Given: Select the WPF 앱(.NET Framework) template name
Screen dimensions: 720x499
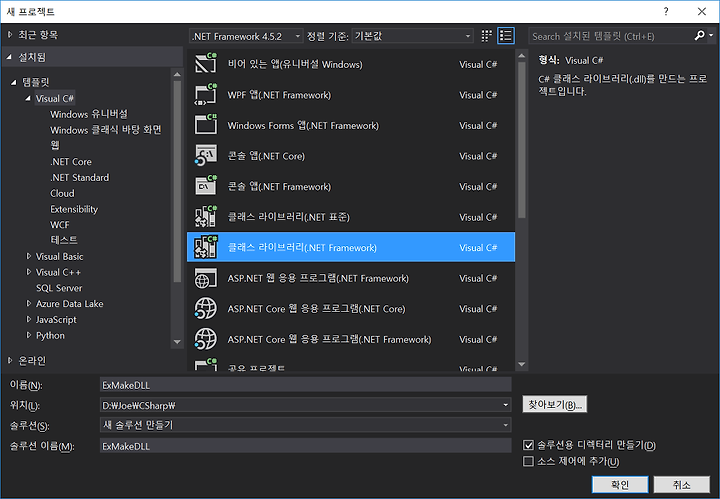Looking at the screenshot, I should click(279, 95).
